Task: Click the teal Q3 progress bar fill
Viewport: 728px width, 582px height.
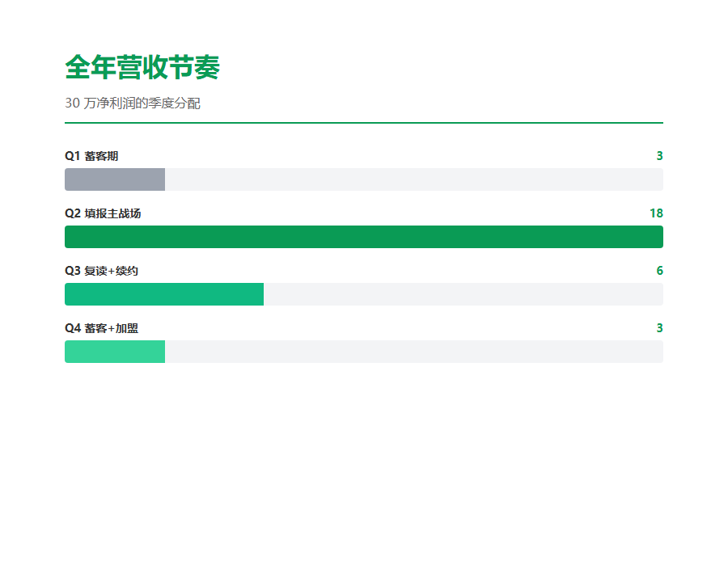Action: [x=164, y=294]
